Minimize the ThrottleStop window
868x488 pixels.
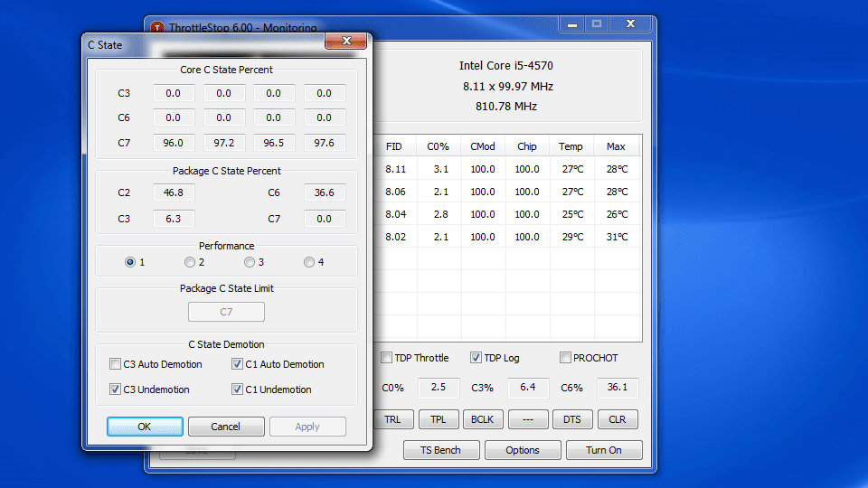click(x=571, y=24)
